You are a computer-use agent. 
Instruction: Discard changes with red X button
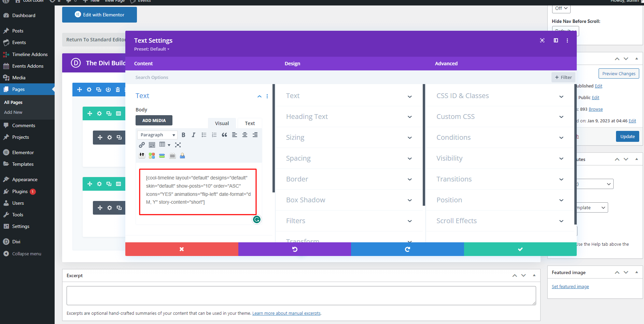point(182,249)
